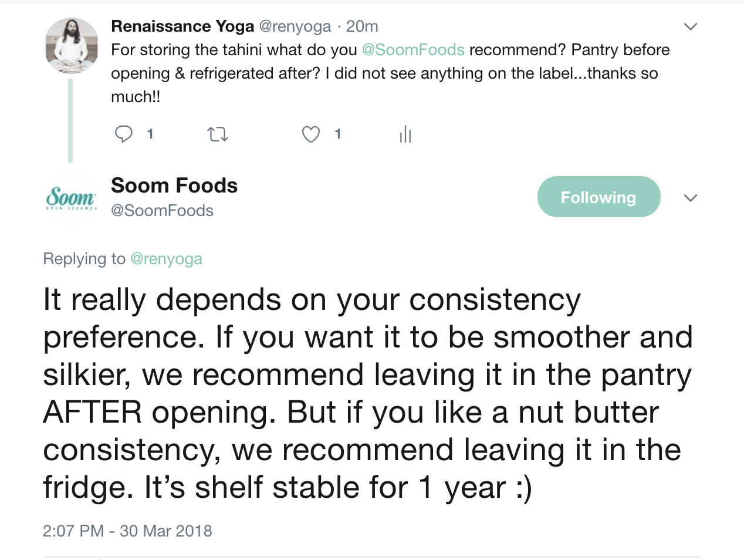Retweet the Renaissance Yoga tweet
Screen dimensions: 744x560
pos(218,135)
